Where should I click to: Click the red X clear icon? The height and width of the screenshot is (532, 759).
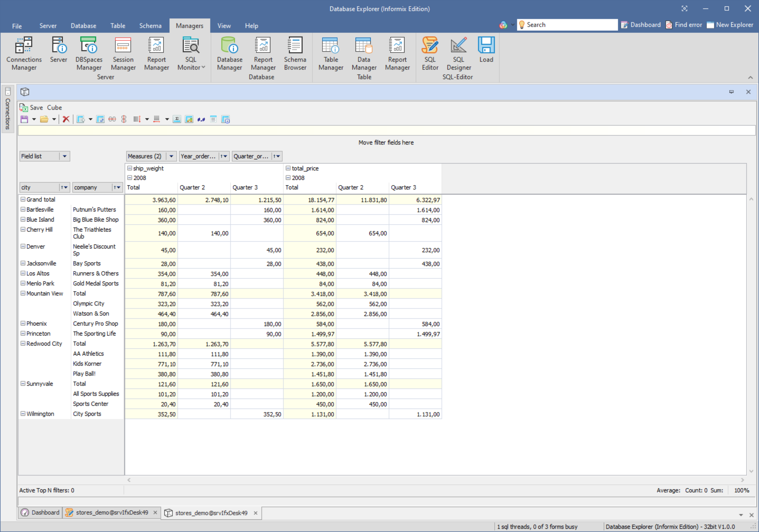(66, 119)
